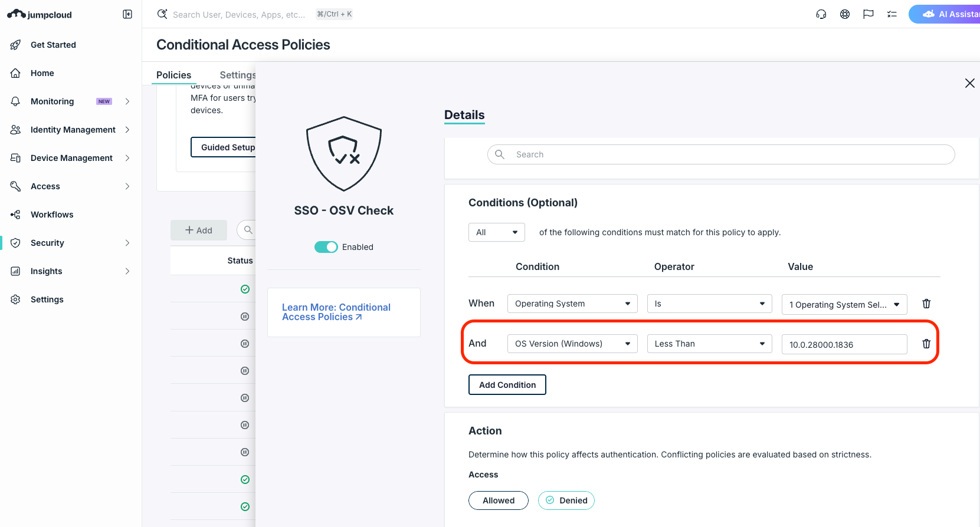Expand the Access chevron
Screen dimensions: 980x527
[x=127, y=186]
